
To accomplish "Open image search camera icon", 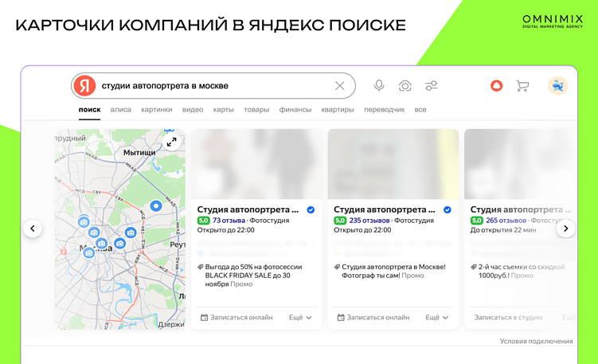I will pos(405,85).
